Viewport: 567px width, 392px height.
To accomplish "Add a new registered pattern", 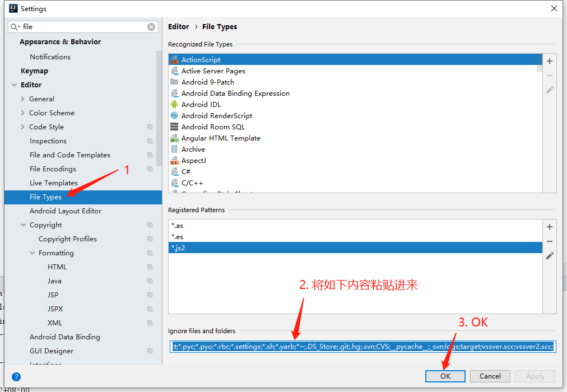I will point(550,227).
